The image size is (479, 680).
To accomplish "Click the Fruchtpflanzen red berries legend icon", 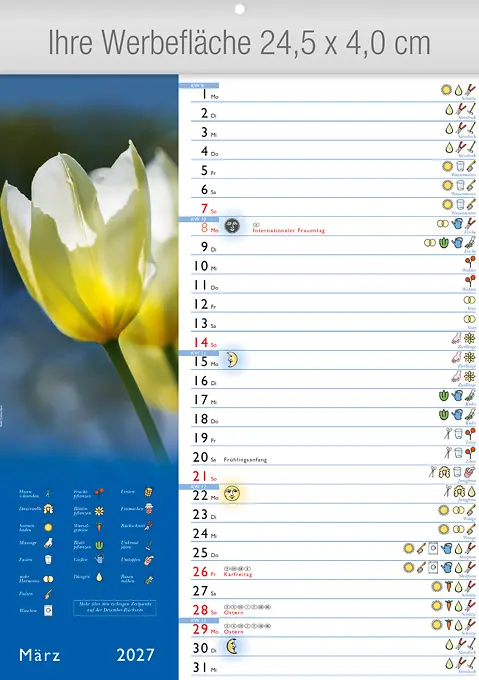I will click(99, 493).
